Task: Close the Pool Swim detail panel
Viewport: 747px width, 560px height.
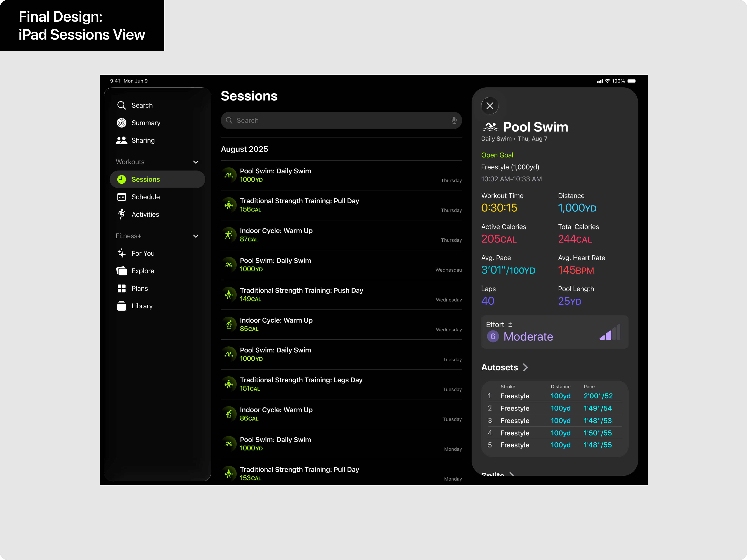Action: point(490,106)
